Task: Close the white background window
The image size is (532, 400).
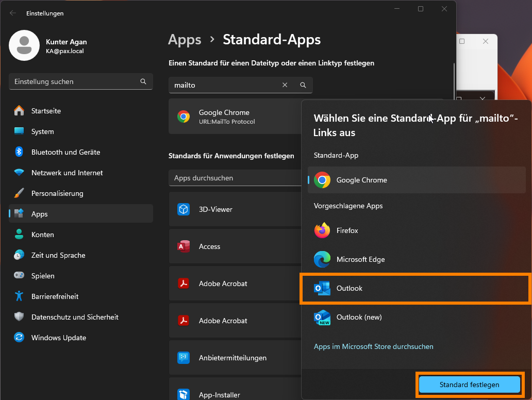Action: point(486,41)
